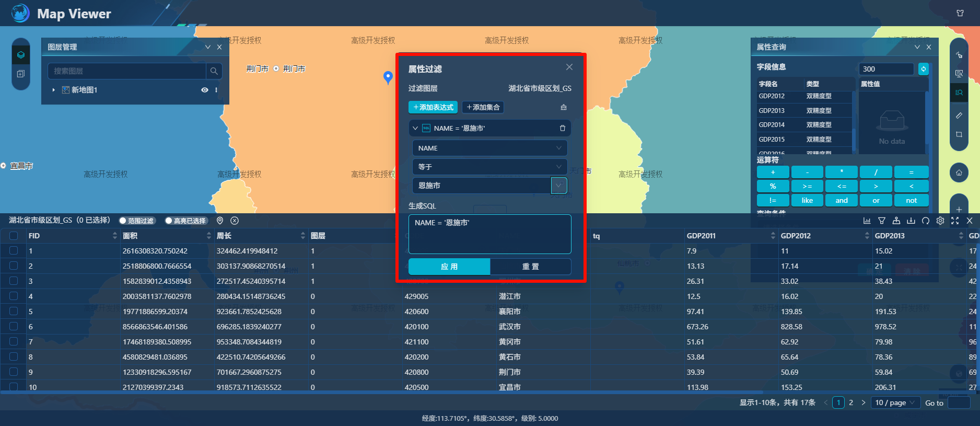Viewport: 980px width, 426px height.
Task: Open the NAME field dropdown
Action: tap(489, 148)
